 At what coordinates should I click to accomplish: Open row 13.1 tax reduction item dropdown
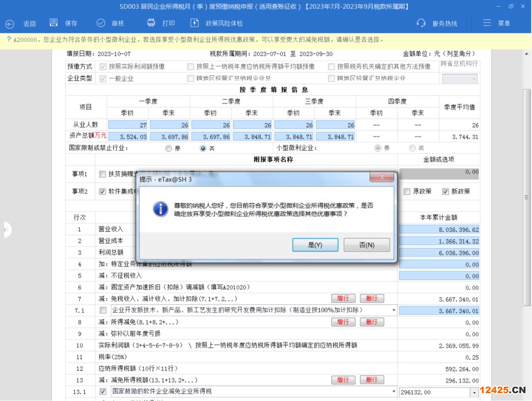point(394,392)
